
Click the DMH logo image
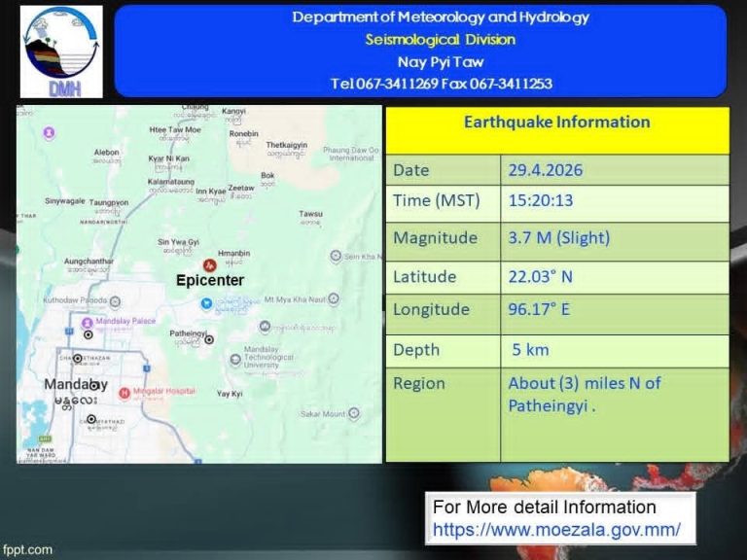pos(60,52)
